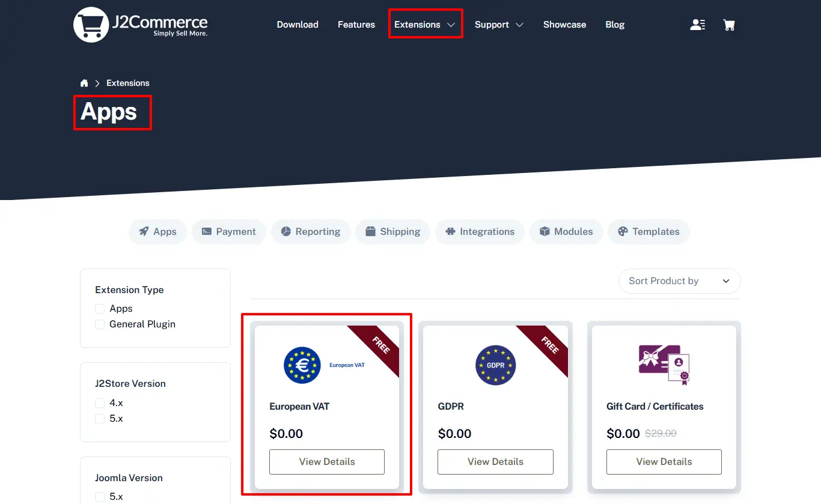Click the rocket icon on Apps pill
Screen dimensions: 821x504
click(144, 231)
